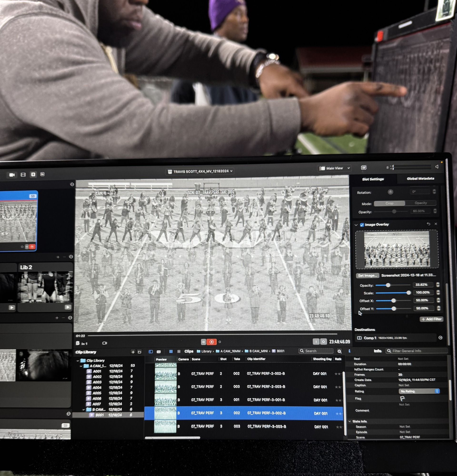Click the camera icon in top toolbar

pos(12,175)
